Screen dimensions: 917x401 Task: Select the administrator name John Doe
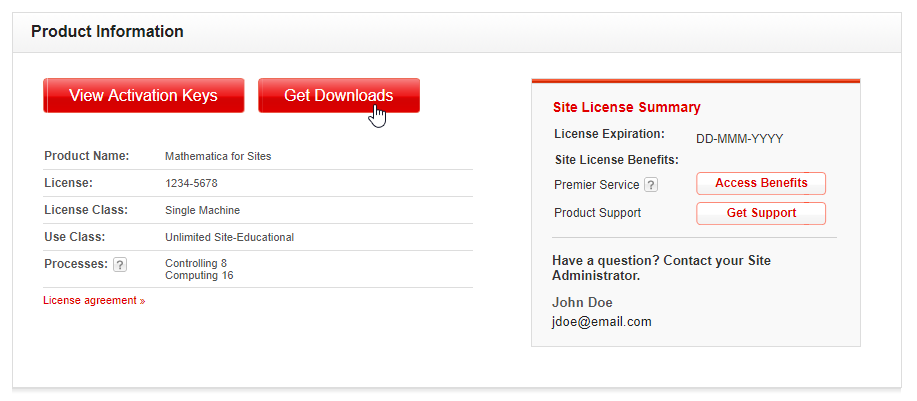[x=582, y=303]
